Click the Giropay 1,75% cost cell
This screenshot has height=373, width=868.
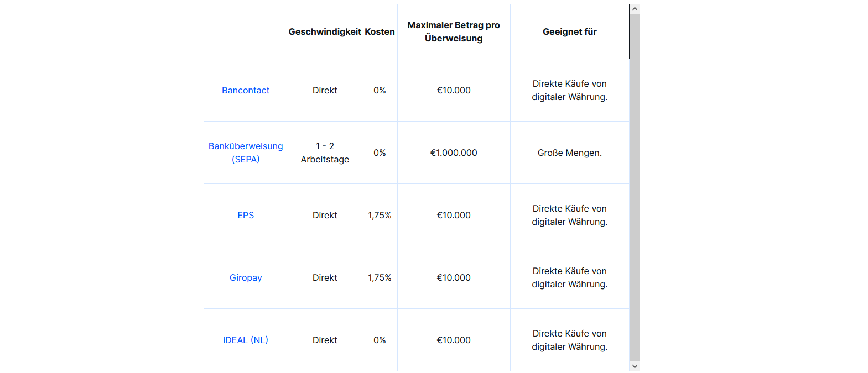click(380, 277)
